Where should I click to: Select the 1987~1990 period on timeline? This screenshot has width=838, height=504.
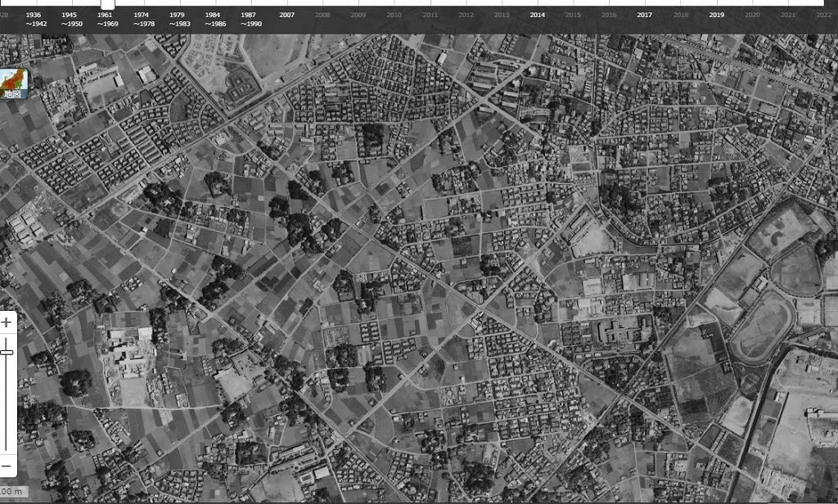tap(250, 20)
